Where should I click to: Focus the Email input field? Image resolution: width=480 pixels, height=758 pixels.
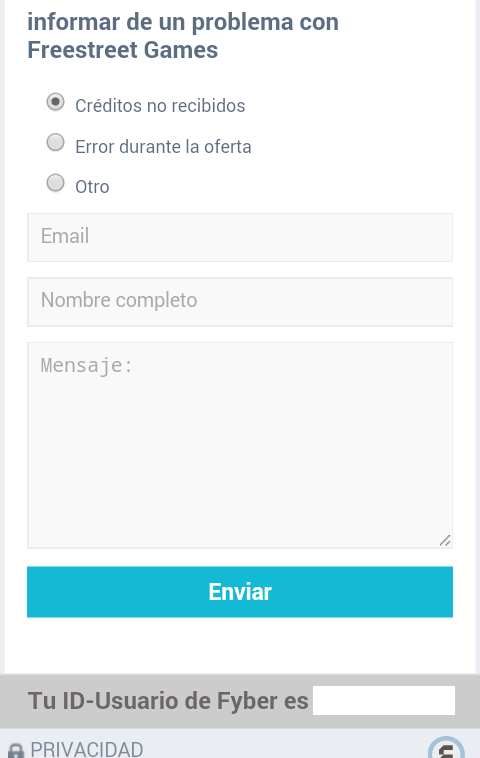point(240,237)
